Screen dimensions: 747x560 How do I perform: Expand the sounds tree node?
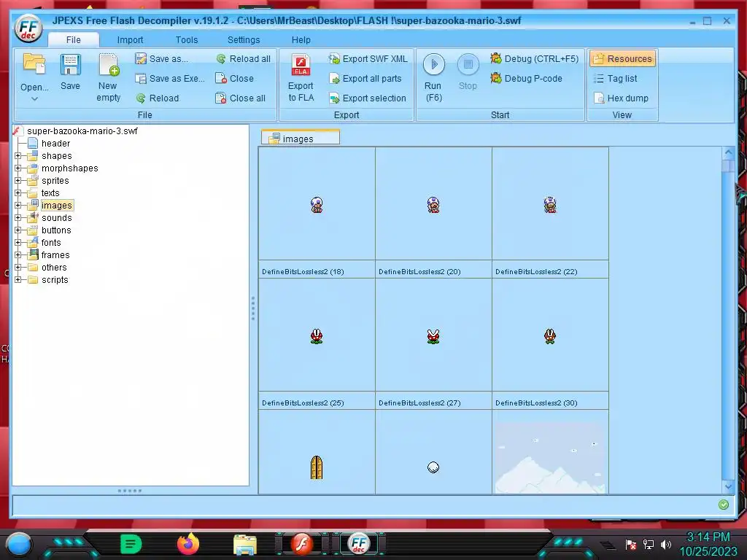[x=18, y=217]
